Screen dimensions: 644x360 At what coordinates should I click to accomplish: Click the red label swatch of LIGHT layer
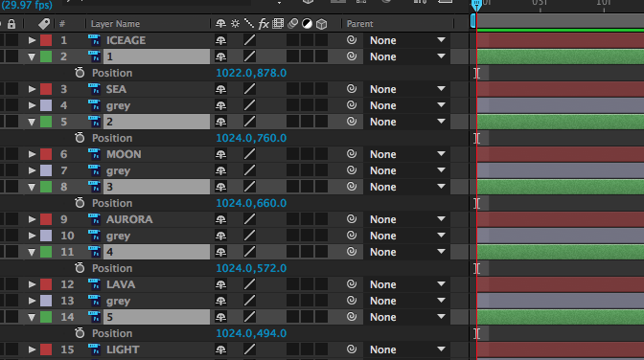coord(46,349)
